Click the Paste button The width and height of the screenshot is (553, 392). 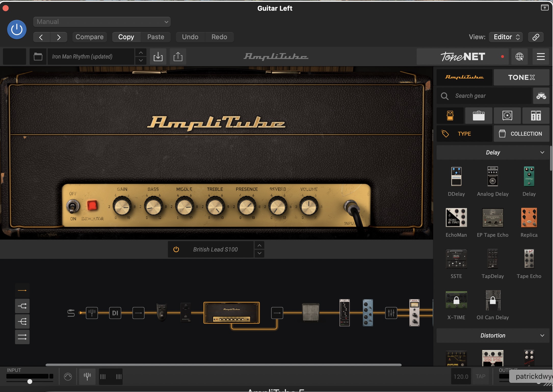pos(156,37)
